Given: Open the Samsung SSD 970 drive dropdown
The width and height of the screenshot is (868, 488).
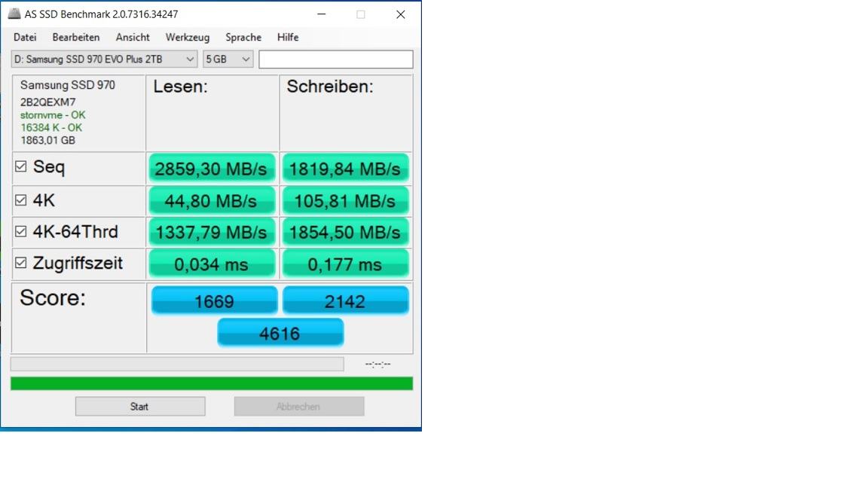Looking at the screenshot, I should coord(104,59).
